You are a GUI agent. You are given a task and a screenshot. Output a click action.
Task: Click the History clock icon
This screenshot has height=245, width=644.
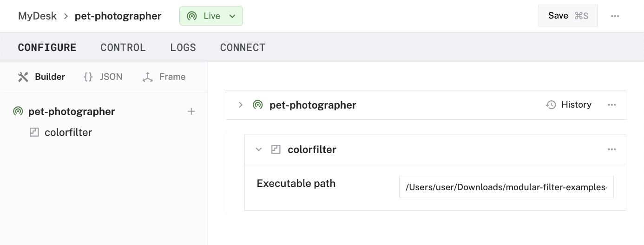click(x=551, y=105)
